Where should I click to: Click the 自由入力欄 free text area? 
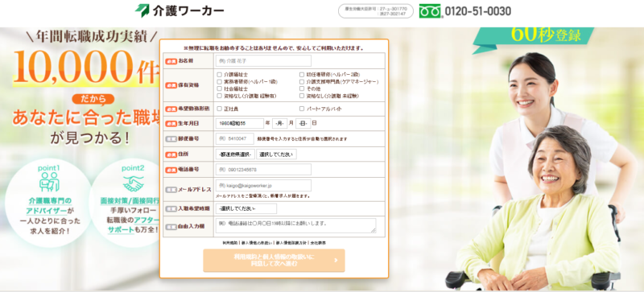coord(295,225)
